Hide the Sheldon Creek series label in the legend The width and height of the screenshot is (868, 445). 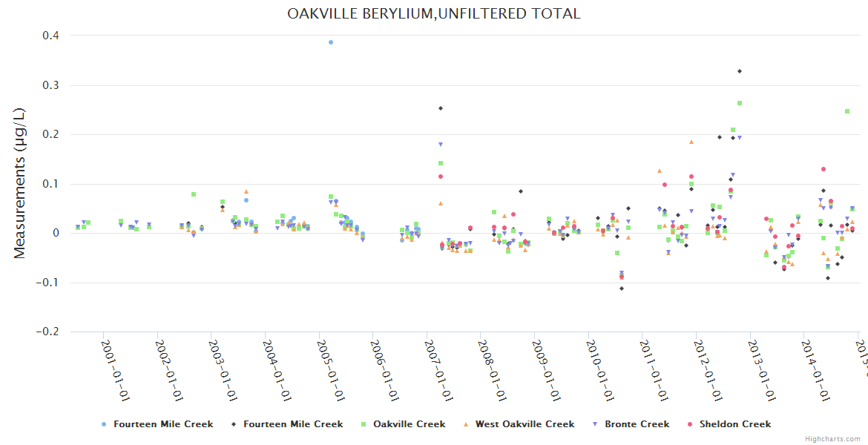pos(735,424)
